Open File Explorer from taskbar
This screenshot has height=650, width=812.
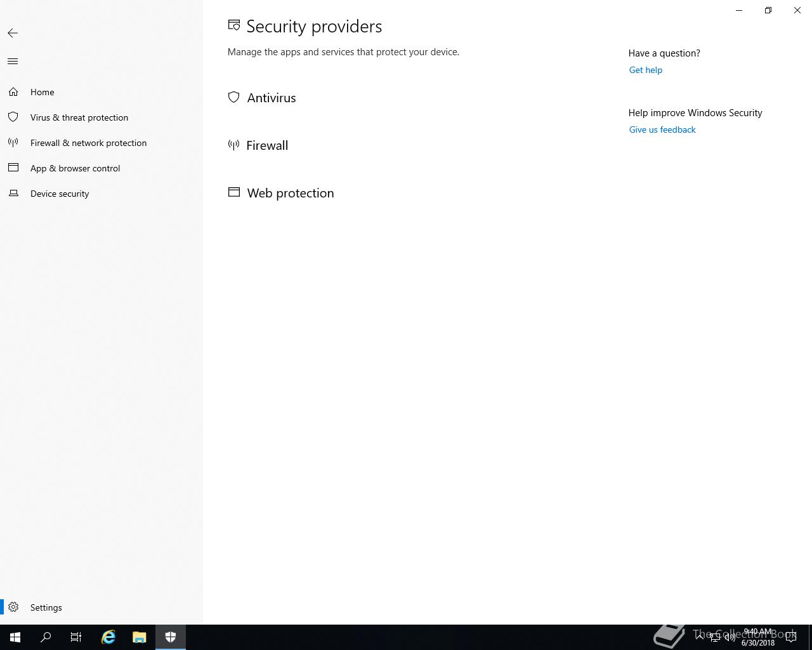(x=139, y=637)
